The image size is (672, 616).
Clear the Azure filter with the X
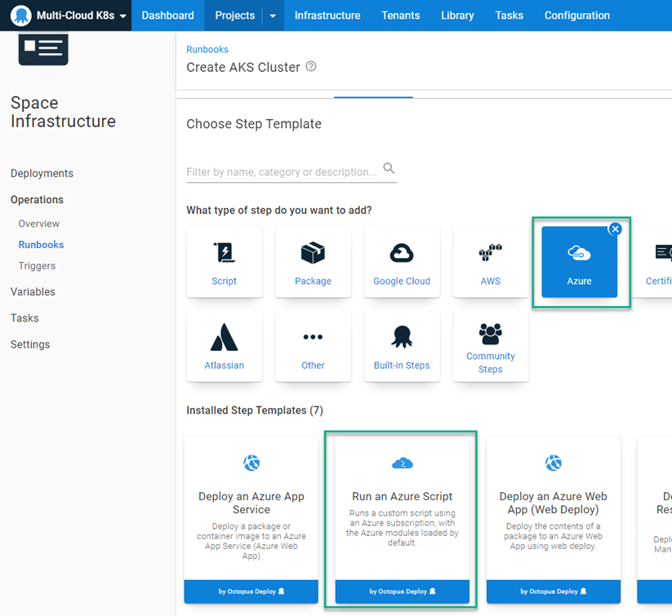616,229
